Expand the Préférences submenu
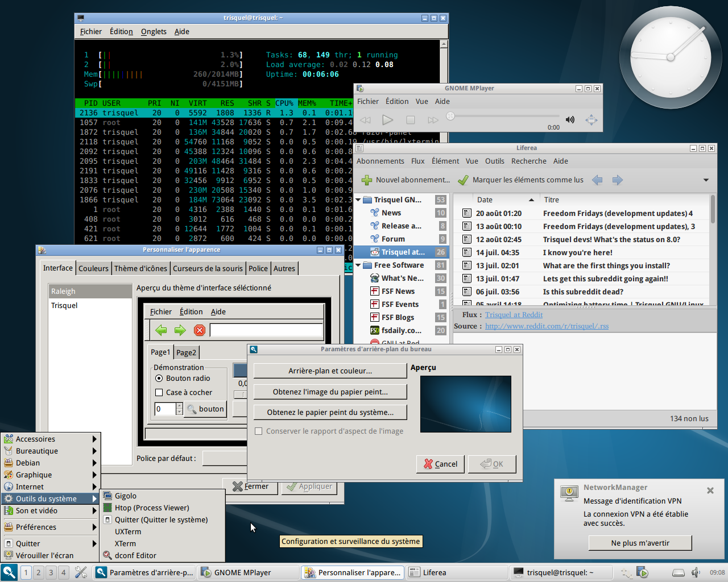The image size is (728, 582). pos(51,527)
